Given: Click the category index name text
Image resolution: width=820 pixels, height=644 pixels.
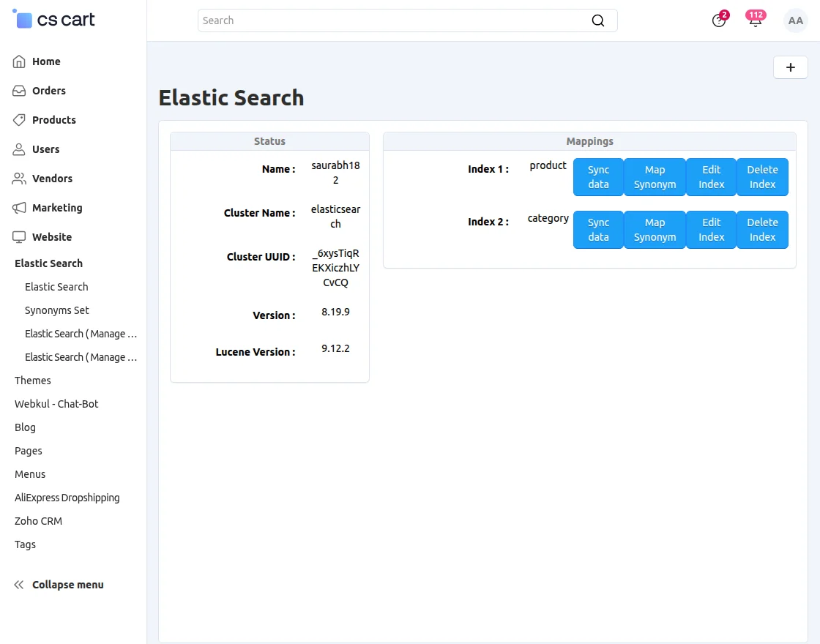Looking at the screenshot, I should click(548, 219).
